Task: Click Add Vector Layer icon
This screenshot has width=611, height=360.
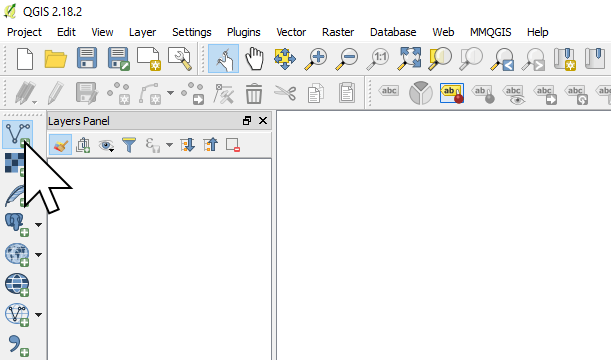Action: [x=18, y=135]
